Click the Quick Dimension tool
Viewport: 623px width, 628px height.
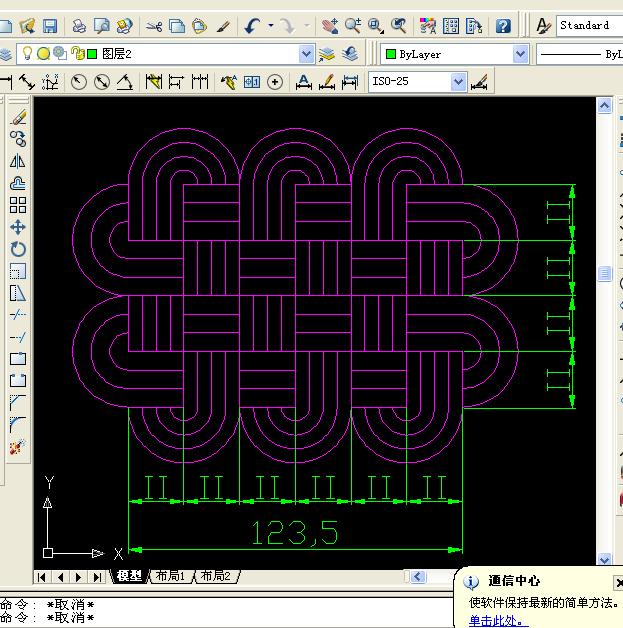click(x=154, y=82)
